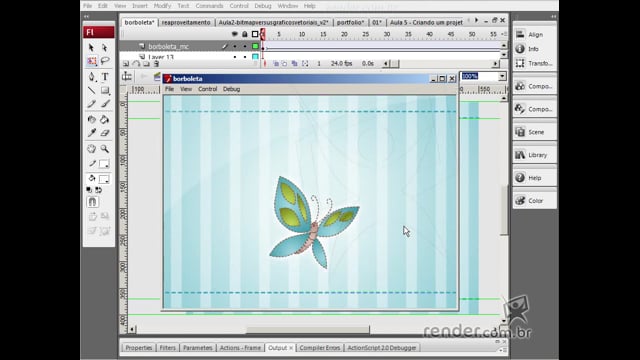Viewport: 640px width, 360px height.
Task: Click frame 25 on the timeline ruler
Action: (366, 35)
